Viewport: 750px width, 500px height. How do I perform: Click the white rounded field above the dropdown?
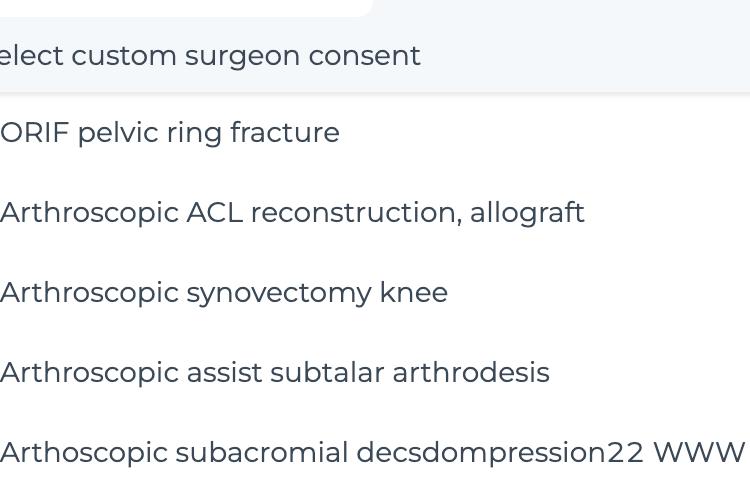187,8
